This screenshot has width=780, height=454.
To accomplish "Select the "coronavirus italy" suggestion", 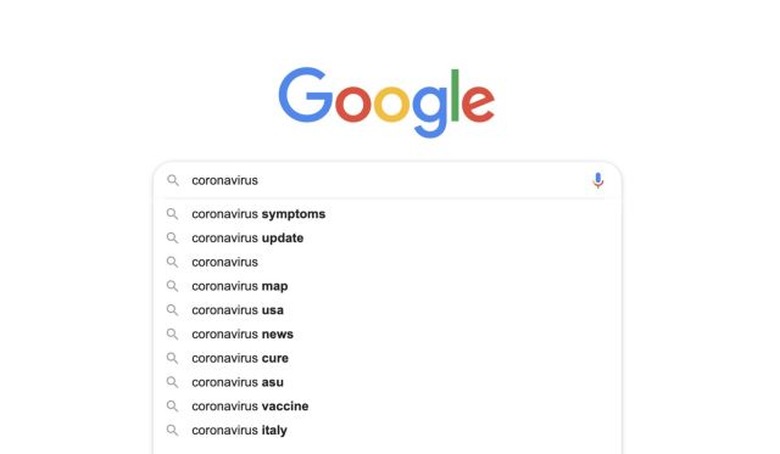I will 239,430.
